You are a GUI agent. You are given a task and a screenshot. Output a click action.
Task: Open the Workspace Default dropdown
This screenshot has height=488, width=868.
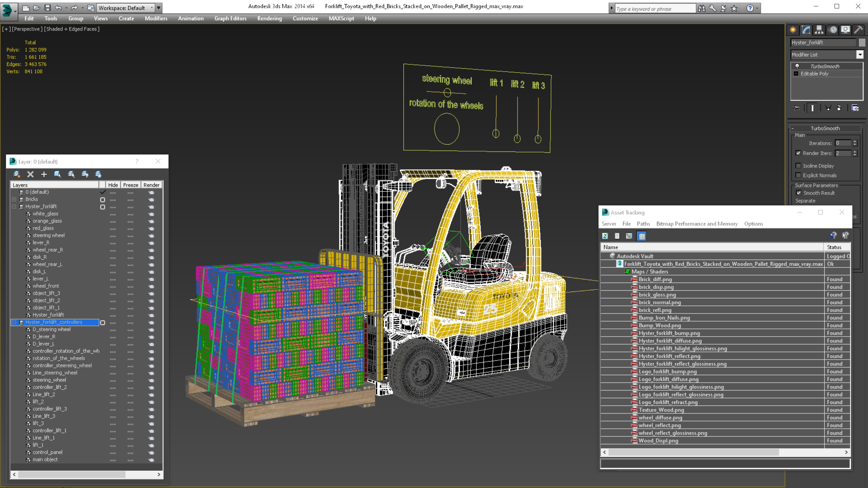click(x=125, y=8)
